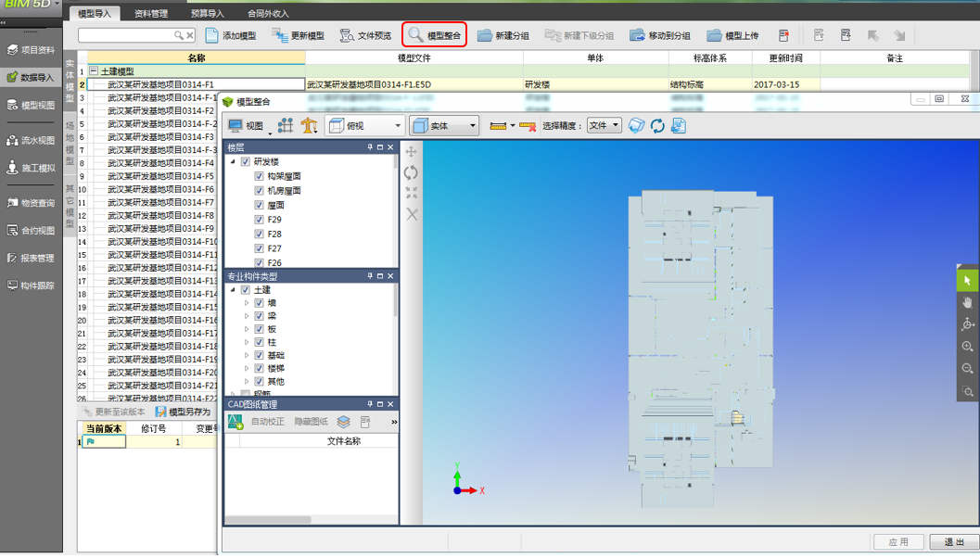This screenshot has width=980, height=558.
Task: Open 构件跟踪 in the sidebar
Action: 32,285
